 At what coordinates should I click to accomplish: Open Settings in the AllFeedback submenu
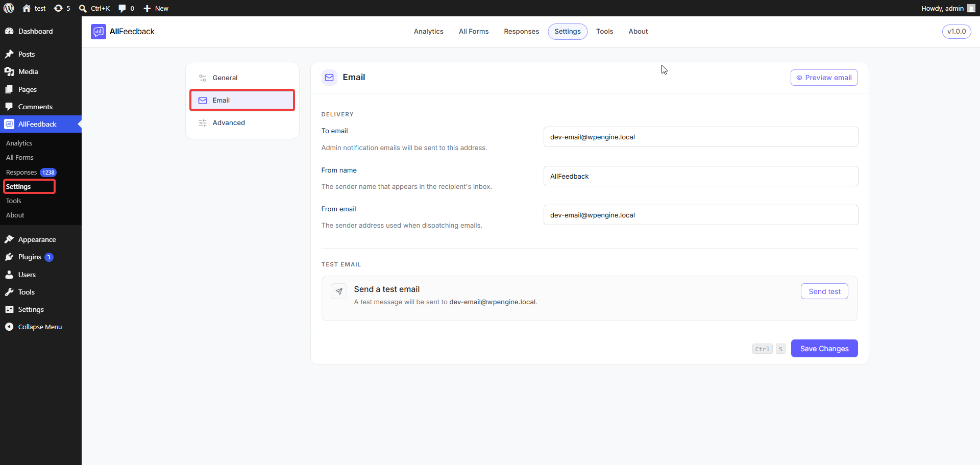click(x=18, y=187)
